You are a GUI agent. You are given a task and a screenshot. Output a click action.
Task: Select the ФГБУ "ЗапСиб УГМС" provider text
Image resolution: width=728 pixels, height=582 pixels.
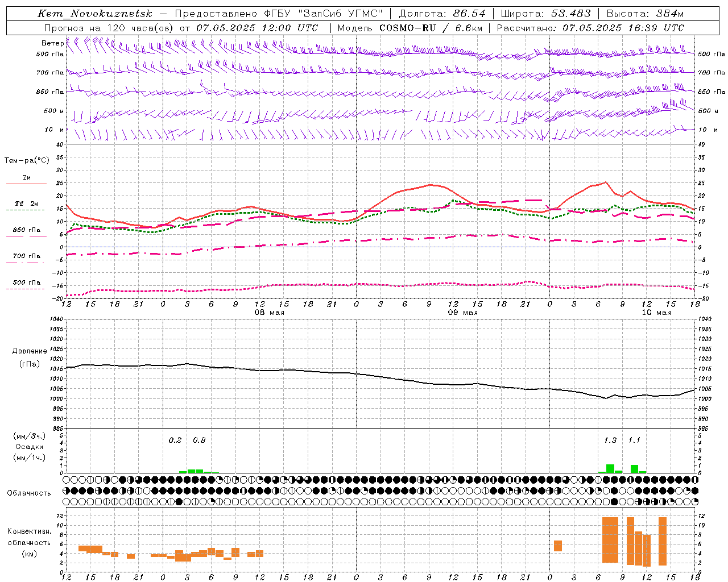[324, 14]
